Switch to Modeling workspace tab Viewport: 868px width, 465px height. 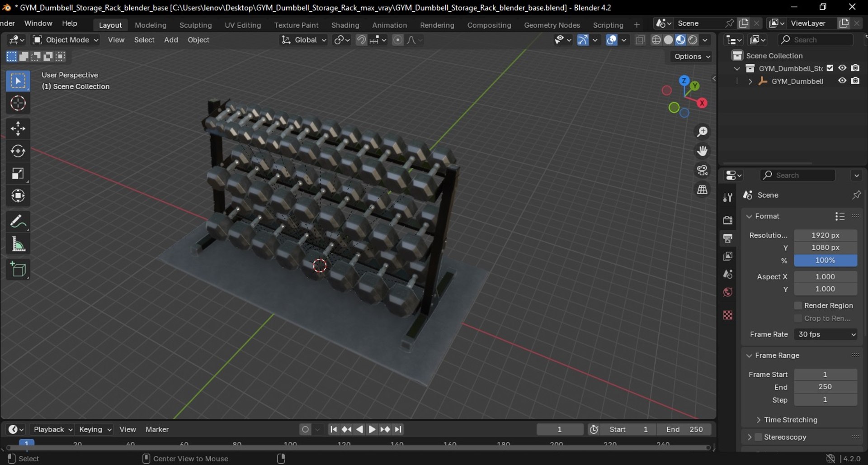[151, 25]
